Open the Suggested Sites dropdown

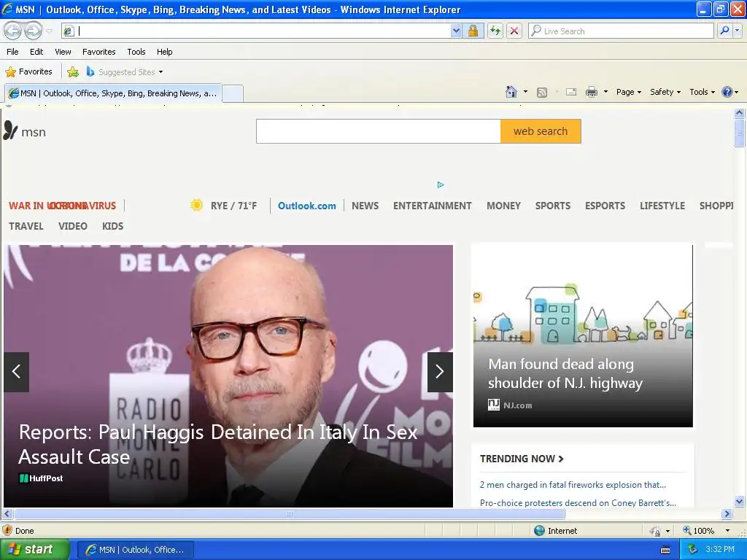125,72
